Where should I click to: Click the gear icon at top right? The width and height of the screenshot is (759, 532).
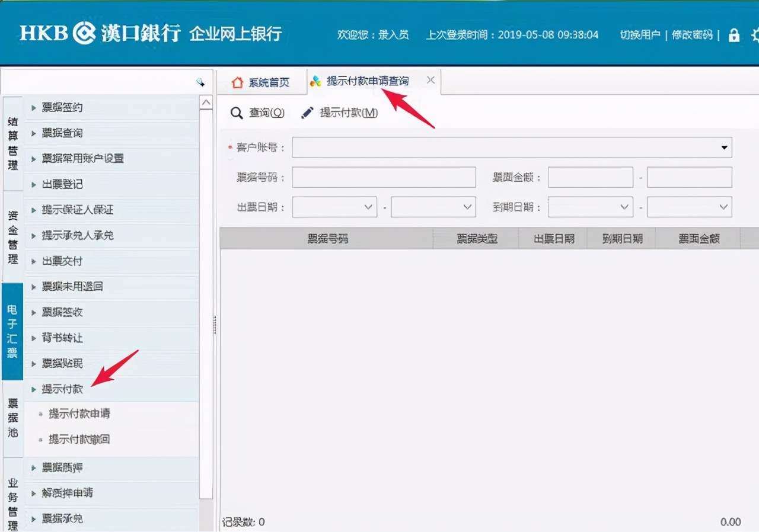755,36
